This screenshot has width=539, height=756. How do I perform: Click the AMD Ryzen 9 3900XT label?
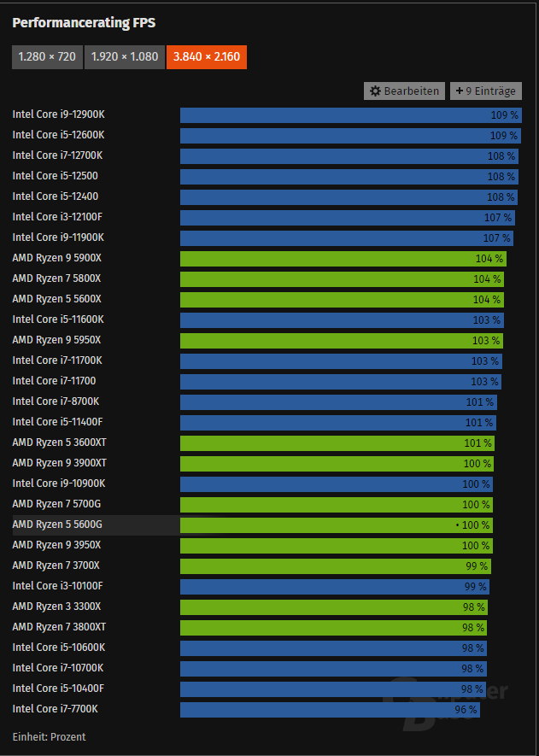(x=59, y=463)
